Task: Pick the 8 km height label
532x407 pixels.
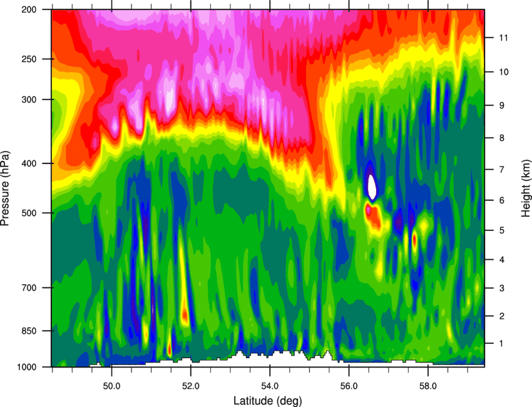Action: 502,138
